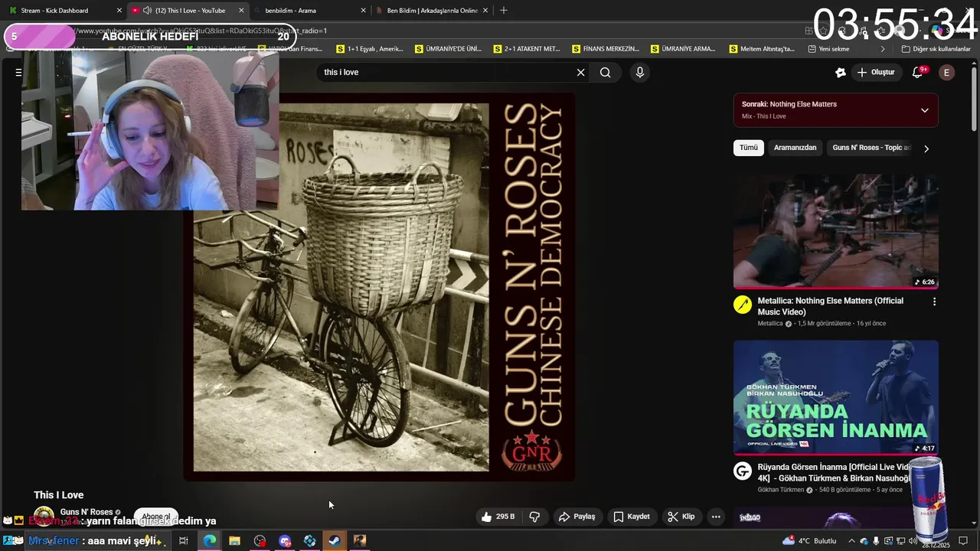Close the benbildim - Arama tab

(x=363, y=11)
